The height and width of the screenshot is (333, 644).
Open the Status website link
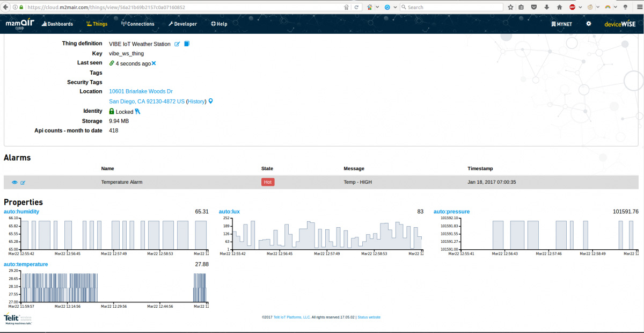(369, 317)
